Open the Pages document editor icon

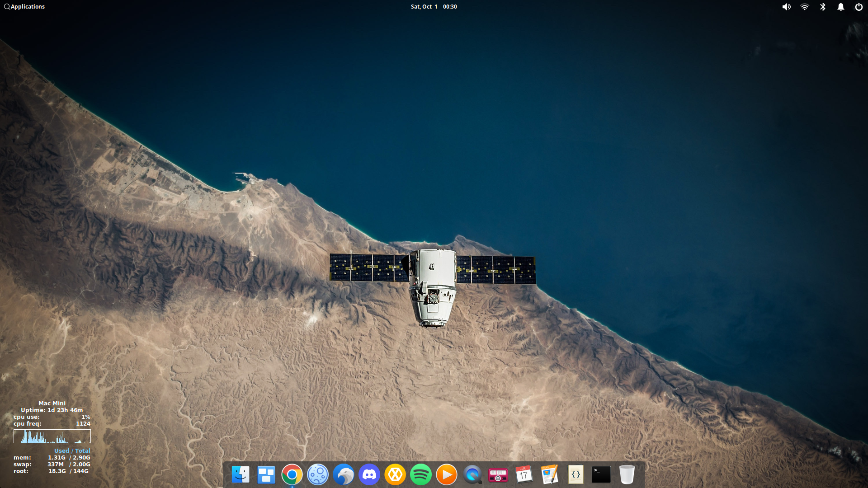click(550, 474)
